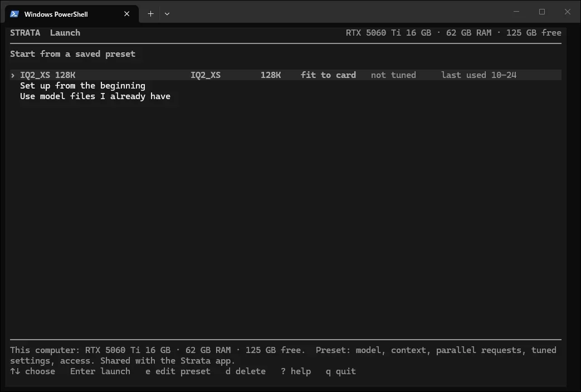Select the Windows PowerShell tab
Viewport: 581px width, 392px height.
72,14
